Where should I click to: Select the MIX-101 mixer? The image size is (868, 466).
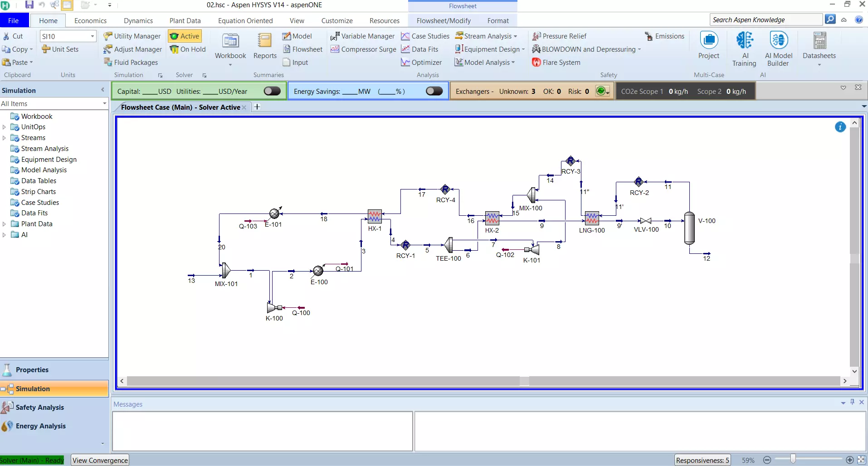coord(226,270)
